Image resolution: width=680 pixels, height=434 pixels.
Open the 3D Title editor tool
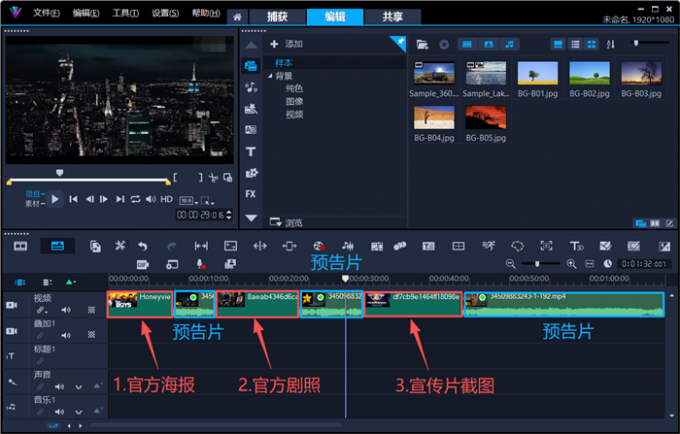[x=576, y=246]
